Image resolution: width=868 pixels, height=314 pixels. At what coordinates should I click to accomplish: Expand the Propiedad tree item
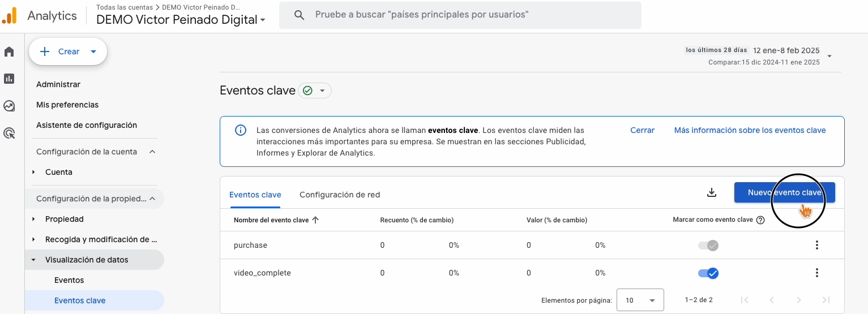click(x=34, y=219)
